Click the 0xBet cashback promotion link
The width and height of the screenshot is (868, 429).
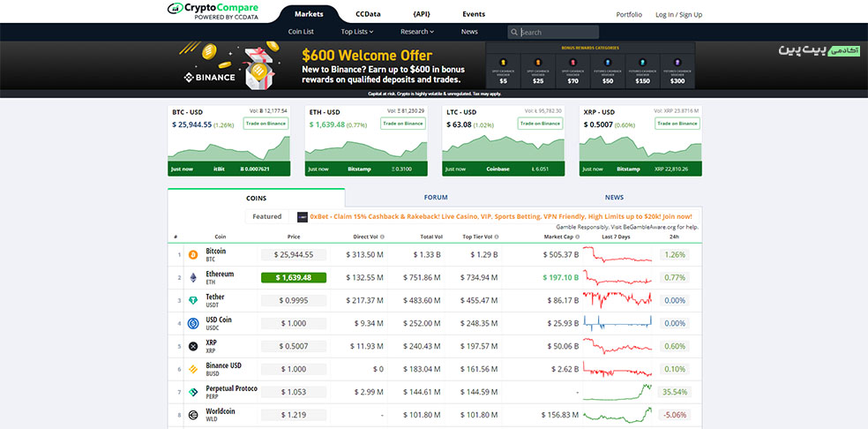(x=501, y=217)
